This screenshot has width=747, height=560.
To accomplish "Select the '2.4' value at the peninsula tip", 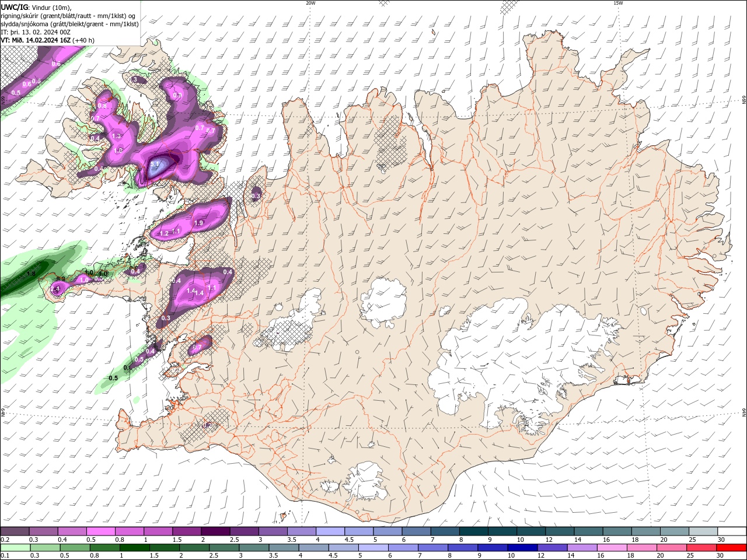I will coord(55,289).
